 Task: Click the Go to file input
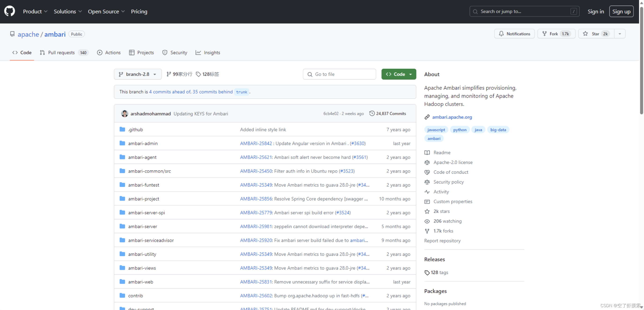[339, 74]
